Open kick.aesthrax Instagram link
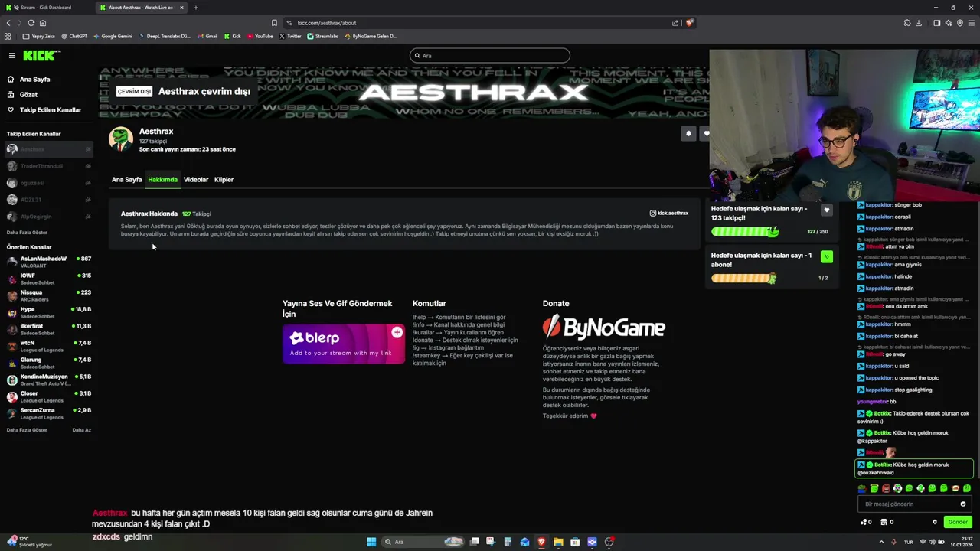The width and height of the screenshot is (980, 551). click(x=669, y=214)
